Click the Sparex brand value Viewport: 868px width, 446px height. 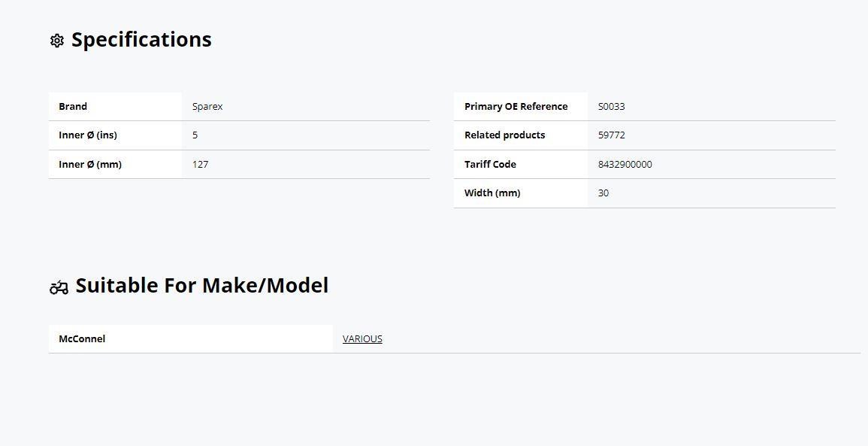click(207, 106)
